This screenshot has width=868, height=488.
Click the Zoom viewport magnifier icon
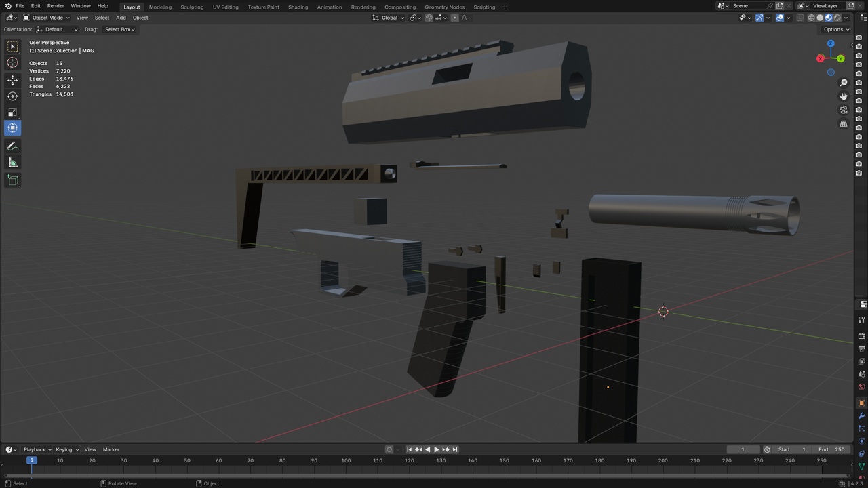click(x=844, y=83)
